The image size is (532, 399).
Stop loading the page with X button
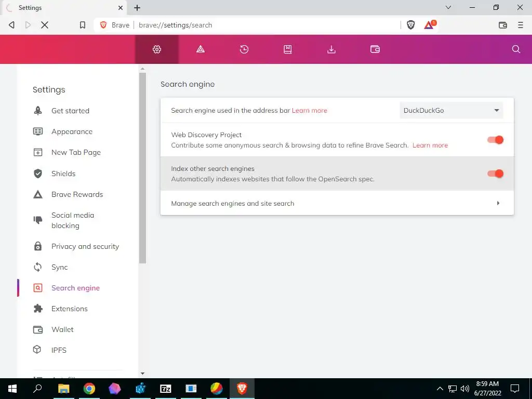point(45,25)
